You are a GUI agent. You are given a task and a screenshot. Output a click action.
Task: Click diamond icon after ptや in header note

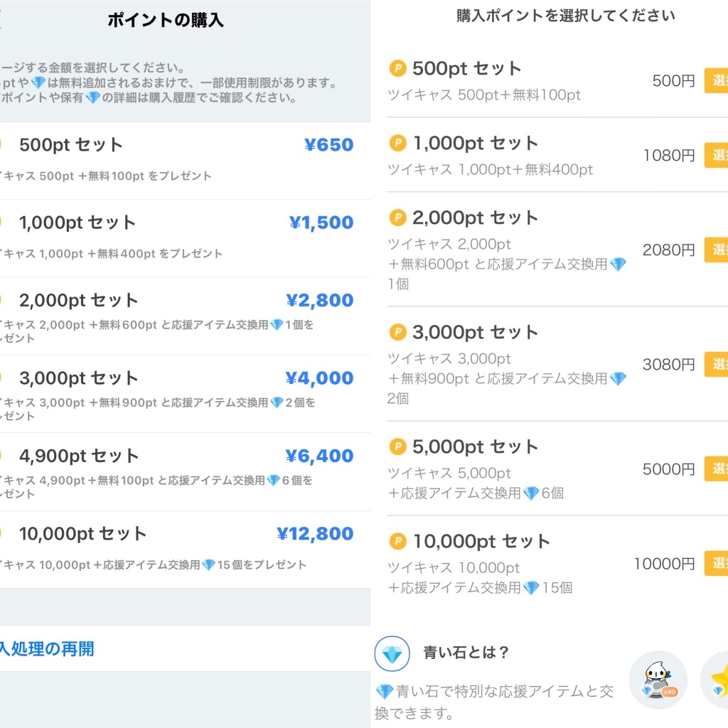pos(38,83)
